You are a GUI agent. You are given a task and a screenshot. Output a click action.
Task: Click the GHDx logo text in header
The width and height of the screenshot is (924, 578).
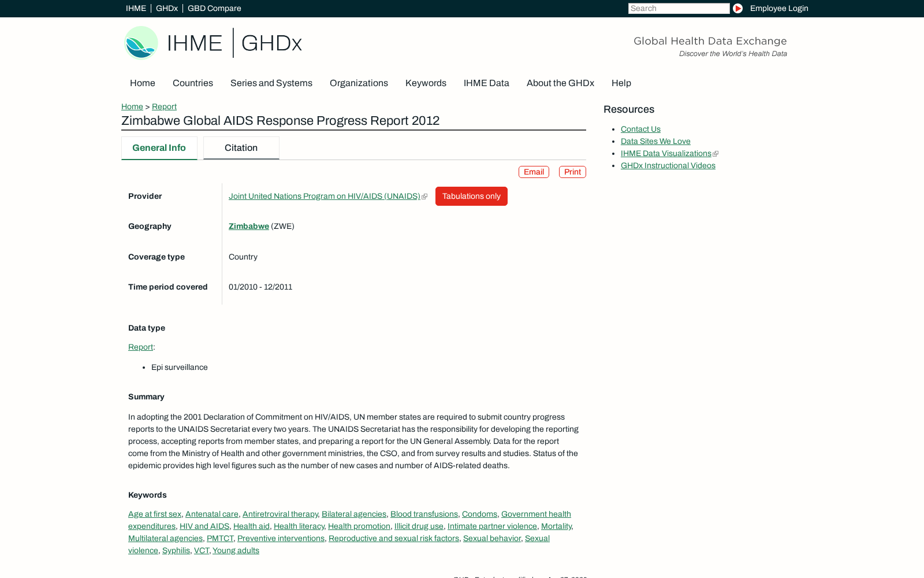click(x=271, y=43)
